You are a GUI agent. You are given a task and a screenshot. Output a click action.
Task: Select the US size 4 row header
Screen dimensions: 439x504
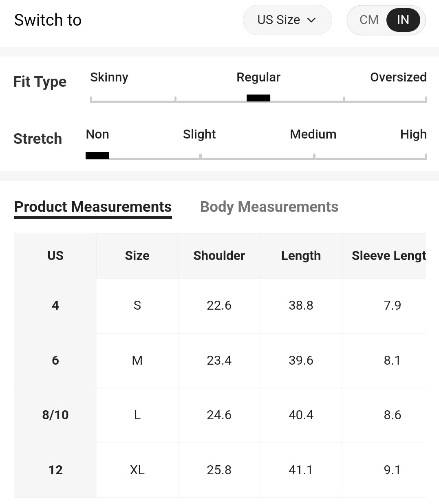[55, 305]
